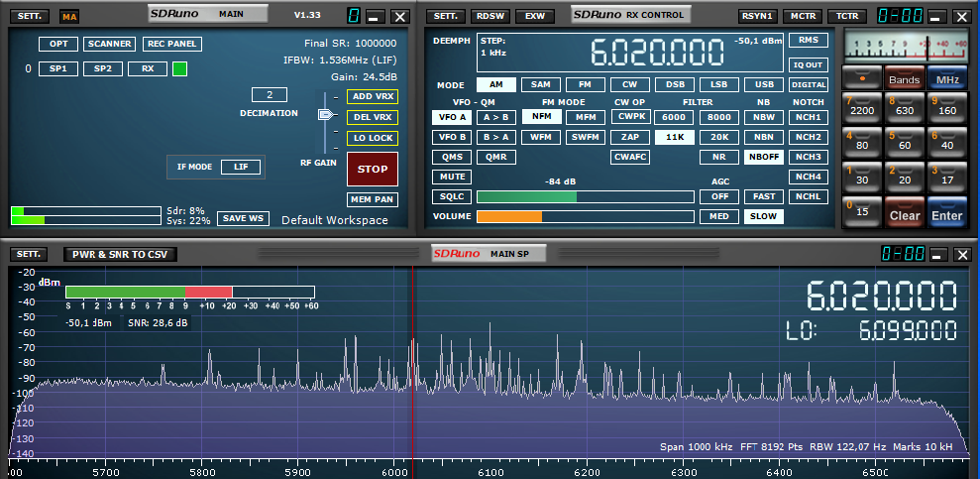The image size is (980, 479).
Task: Click the keypad Clear key
Action: click(x=905, y=212)
